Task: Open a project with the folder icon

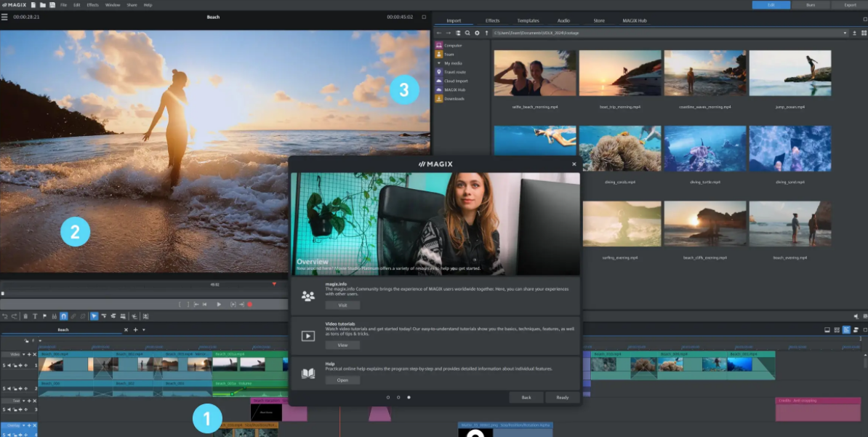Action: 43,5
